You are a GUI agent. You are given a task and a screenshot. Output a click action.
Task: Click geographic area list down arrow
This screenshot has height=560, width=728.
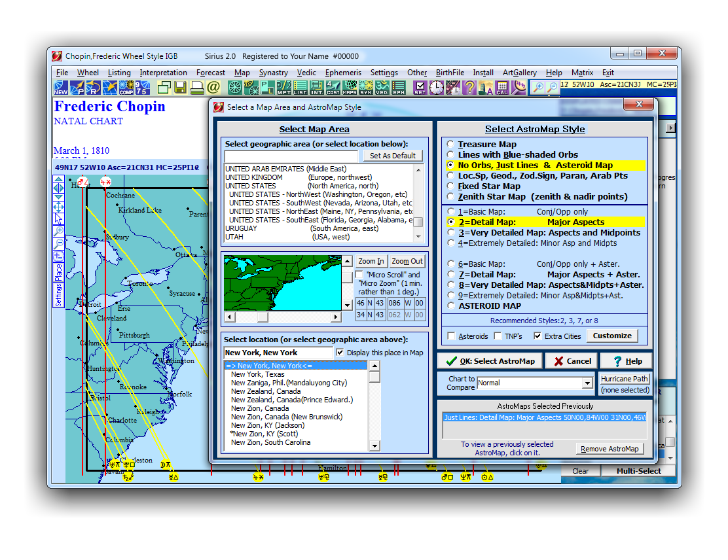coord(419,237)
